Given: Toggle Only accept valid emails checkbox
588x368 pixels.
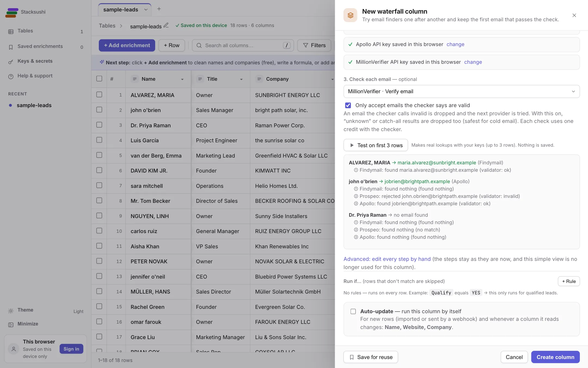Looking at the screenshot, I should point(348,105).
